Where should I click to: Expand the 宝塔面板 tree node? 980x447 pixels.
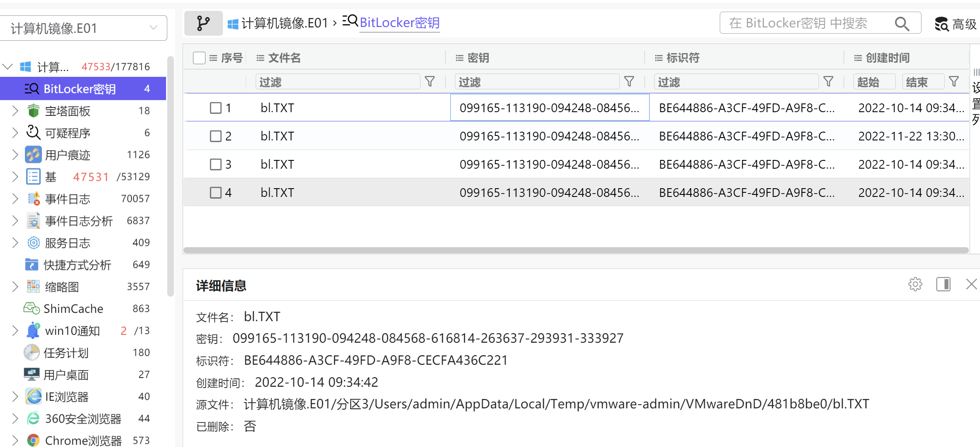pyautogui.click(x=15, y=111)
